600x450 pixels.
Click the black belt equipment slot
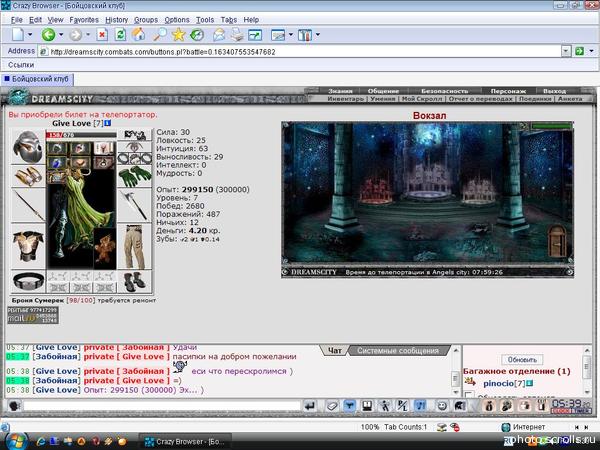(x=28, y=281)
